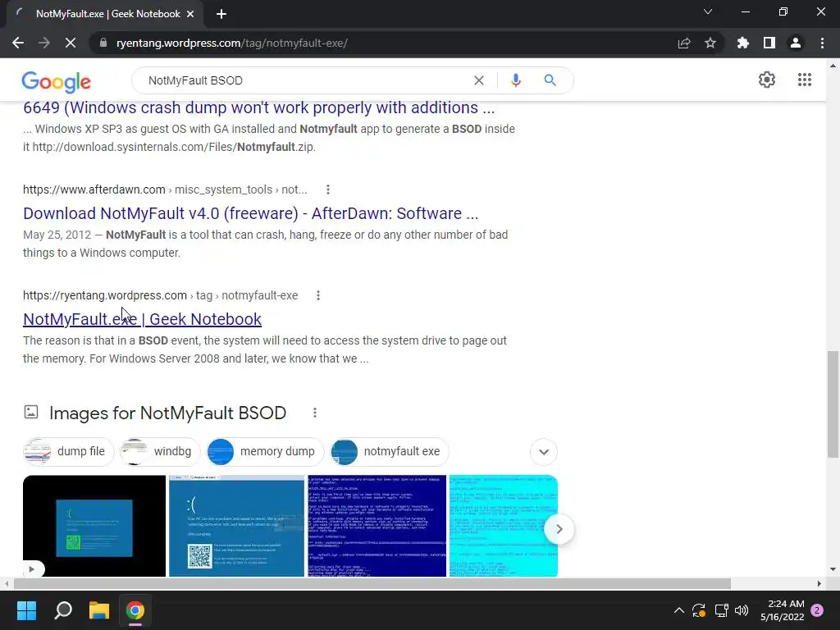Open the Windows Start menu
The height and width of the screenshot is (630, 840).
[x=26, y=610]
